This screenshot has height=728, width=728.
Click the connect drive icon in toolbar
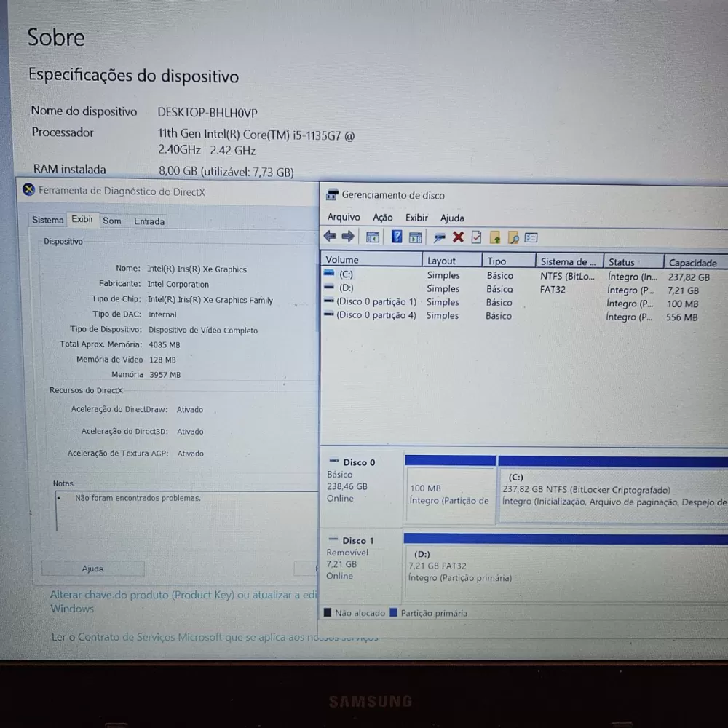tap(439, 238)
